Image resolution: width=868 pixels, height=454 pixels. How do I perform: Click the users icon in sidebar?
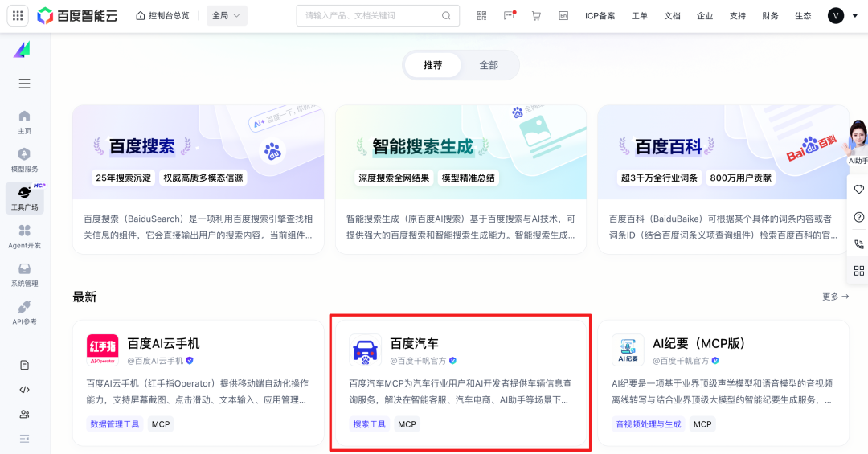click(24, 414)
